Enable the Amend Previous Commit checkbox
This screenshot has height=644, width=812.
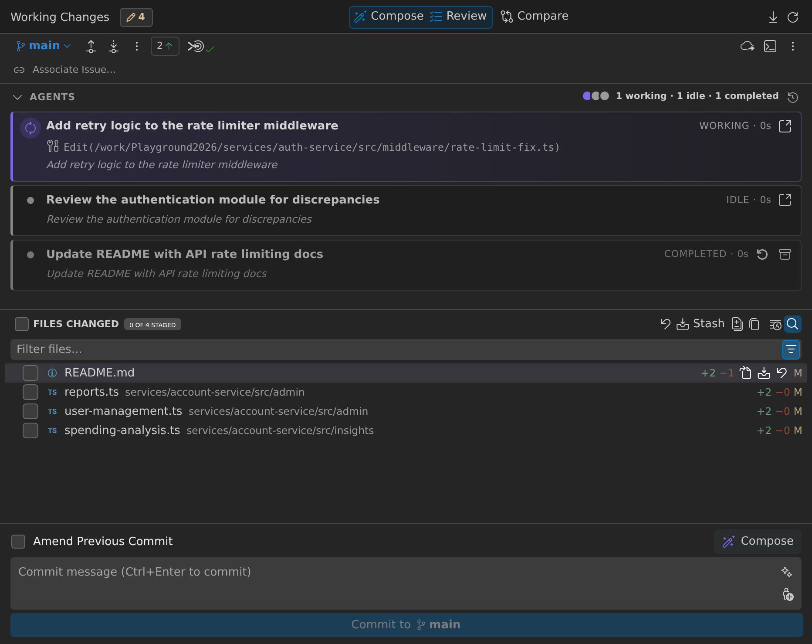[x=18, y=542]
